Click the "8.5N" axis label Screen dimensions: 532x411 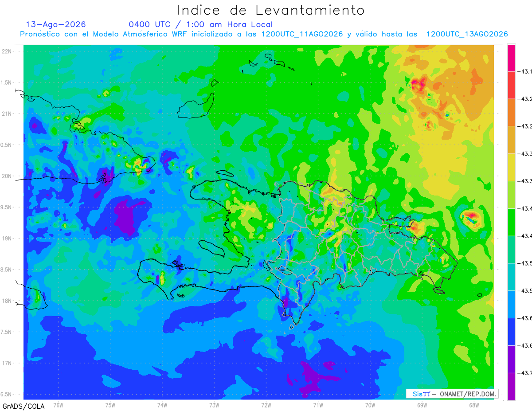coord(7,270)
